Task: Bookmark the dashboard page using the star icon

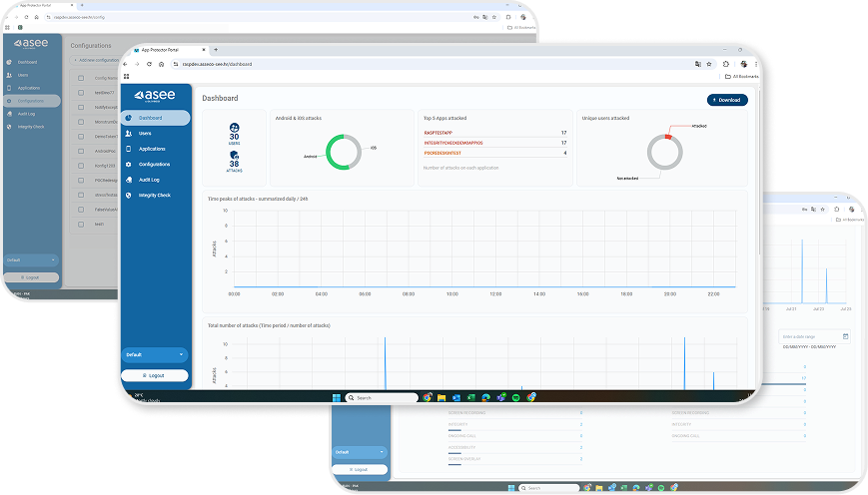Action: tap(709, 64)
